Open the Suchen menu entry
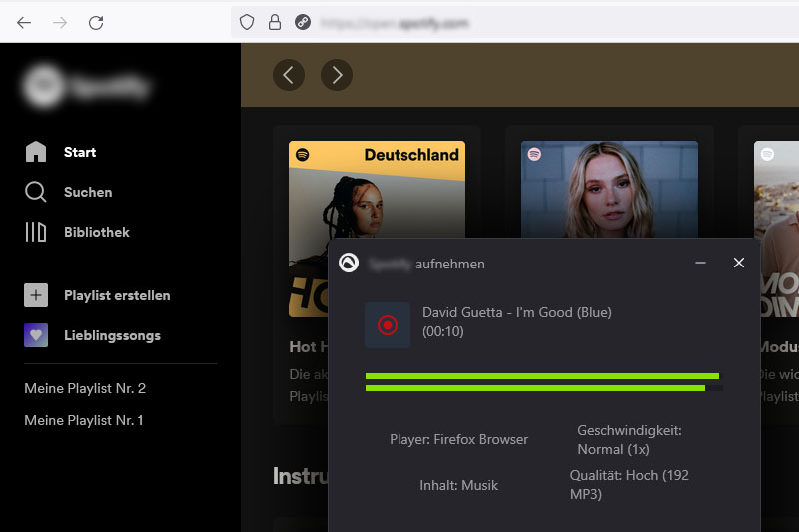Image resolution: width=799 pixels, height=532 pixels. pos(88,192)
